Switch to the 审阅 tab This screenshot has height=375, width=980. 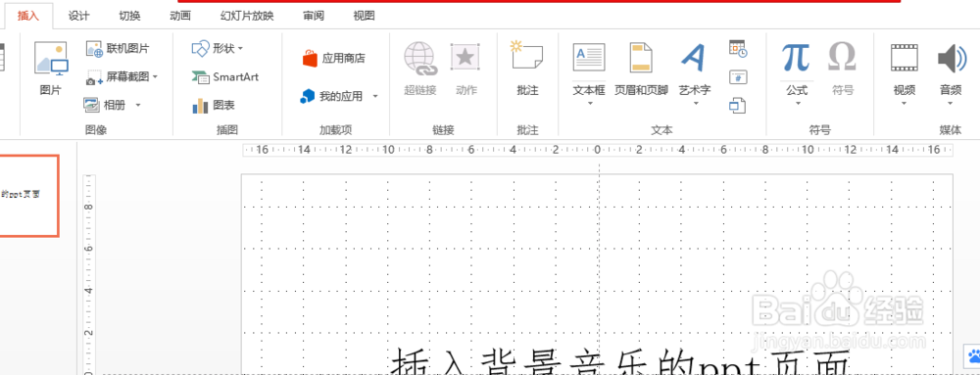click(314, 17)
